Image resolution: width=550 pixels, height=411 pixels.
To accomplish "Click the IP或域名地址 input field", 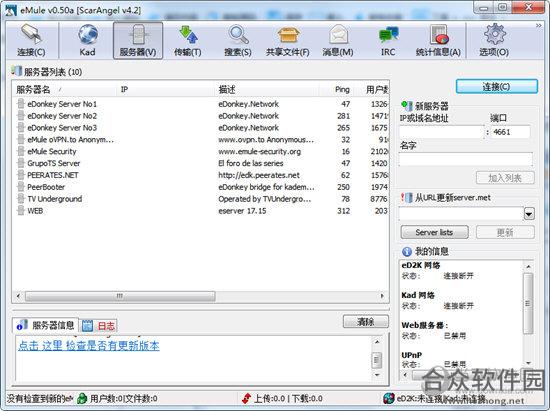I will coord(442,132).
